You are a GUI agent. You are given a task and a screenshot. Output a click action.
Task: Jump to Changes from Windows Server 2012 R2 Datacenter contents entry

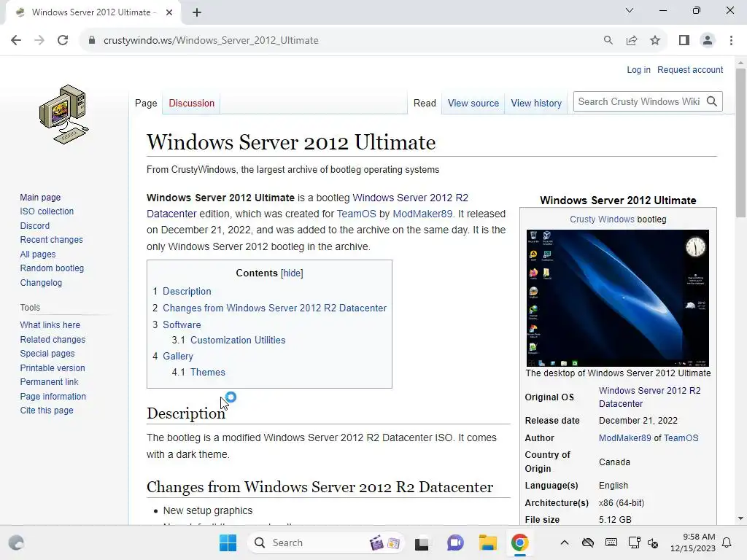click(274, 308)
